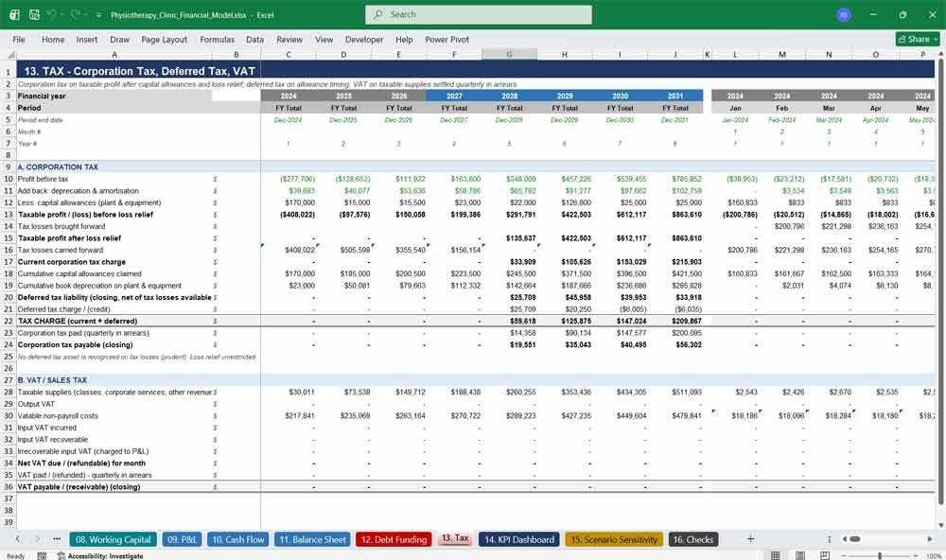Open the Insert ribbon tab

pyautogui.click(x=87, y=39)
